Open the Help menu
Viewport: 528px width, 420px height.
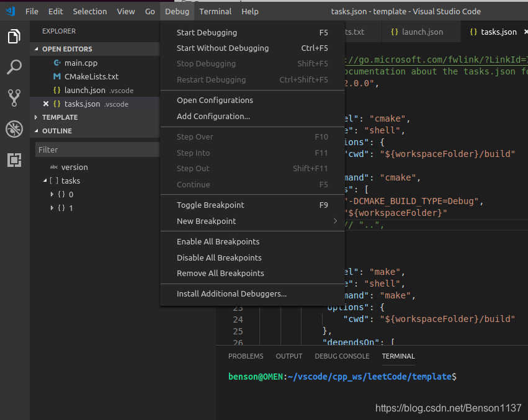click(250, 11)
